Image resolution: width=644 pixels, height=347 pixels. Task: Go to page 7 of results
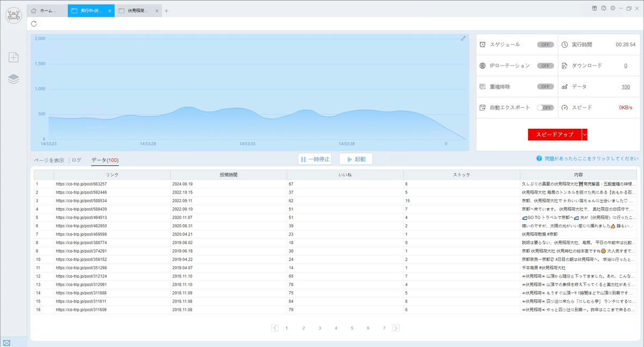(384, 328)
